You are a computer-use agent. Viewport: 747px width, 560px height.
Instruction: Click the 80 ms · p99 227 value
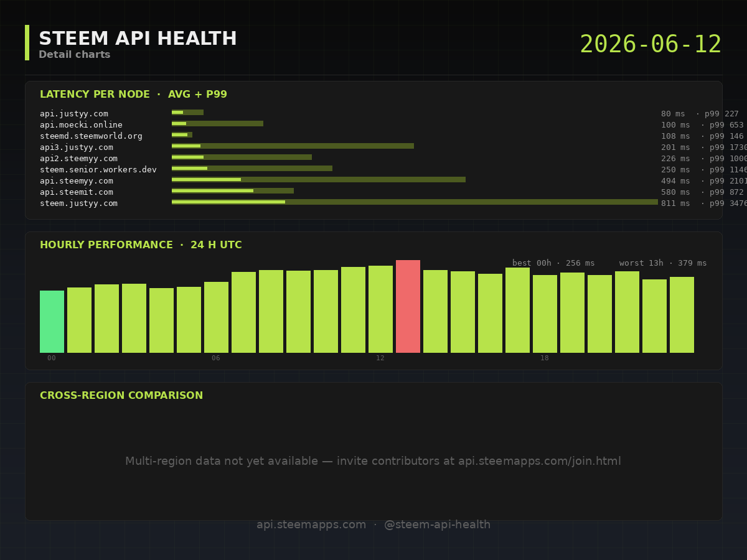click(x=700, y=114)
